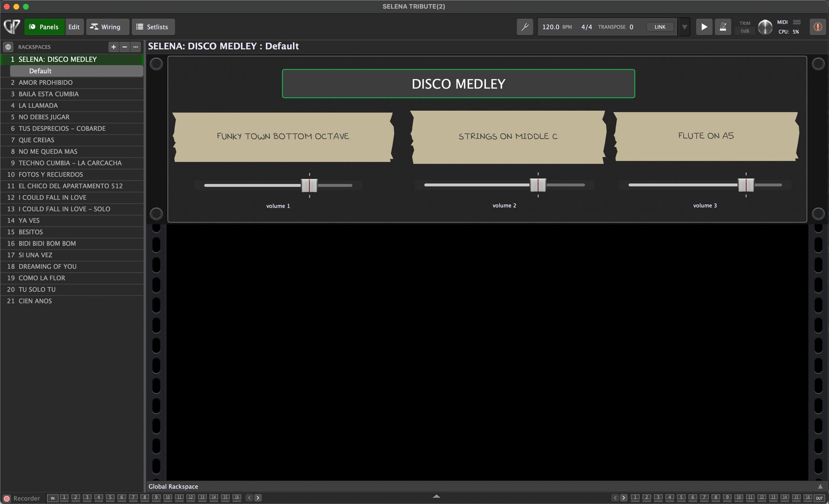Toggle the metronome icon
The height and width of the screenshot is (504, 829).
tap(723, 27)
